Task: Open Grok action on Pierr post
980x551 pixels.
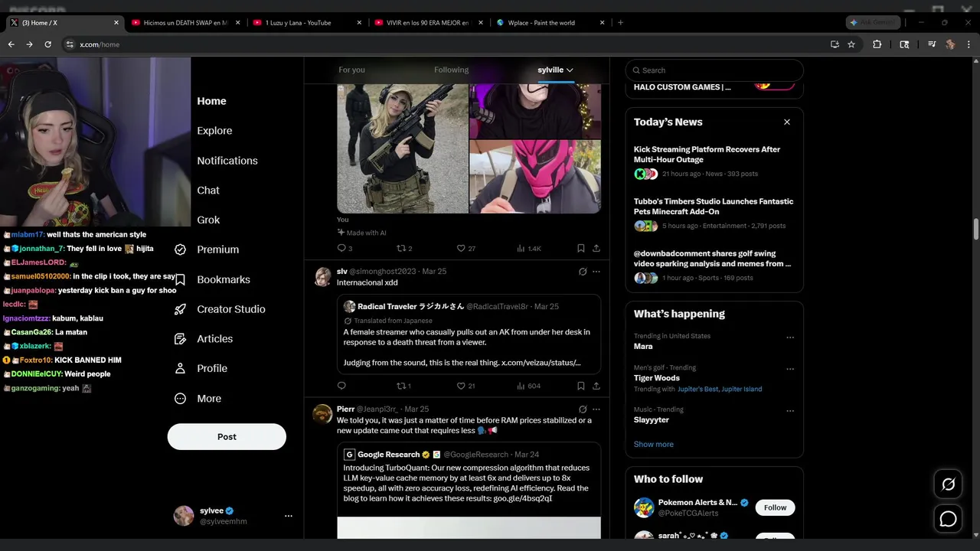Action: point(583,409)
